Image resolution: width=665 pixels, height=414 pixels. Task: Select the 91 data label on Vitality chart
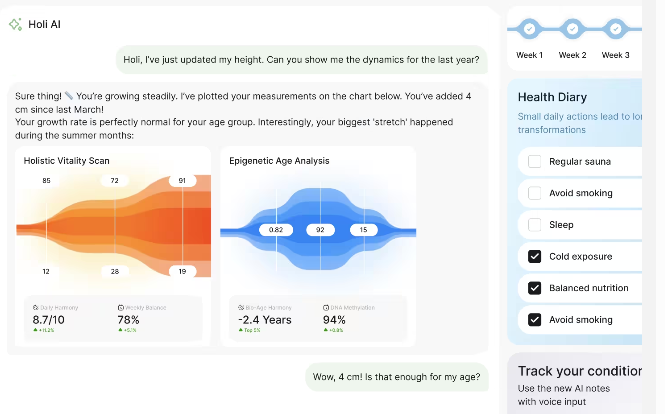click(182, 181)
